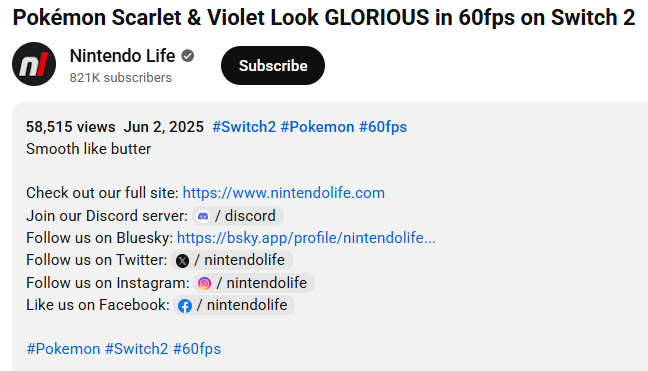Open the X Twitter icon link

pyautogui.click(x=182, y=261)
